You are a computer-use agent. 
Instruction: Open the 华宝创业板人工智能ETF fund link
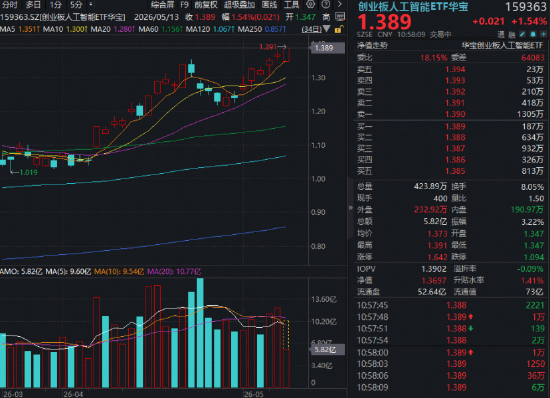[502, 46]
